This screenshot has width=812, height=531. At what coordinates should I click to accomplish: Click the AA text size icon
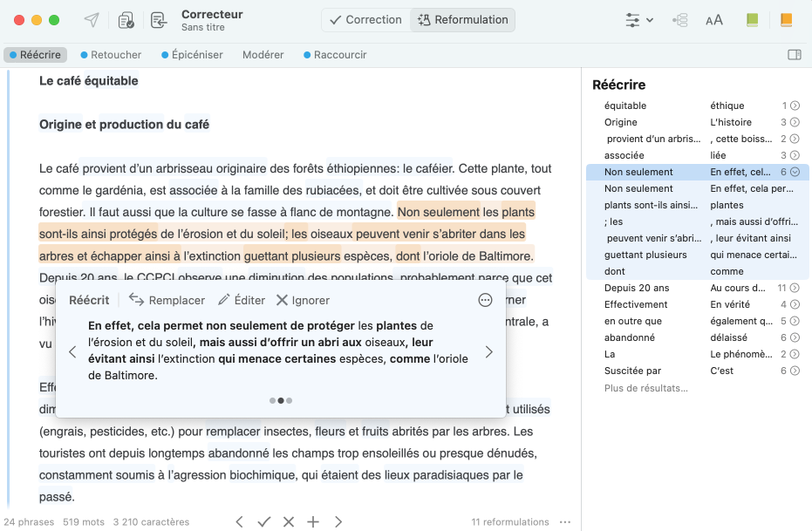tap(713, 20)
